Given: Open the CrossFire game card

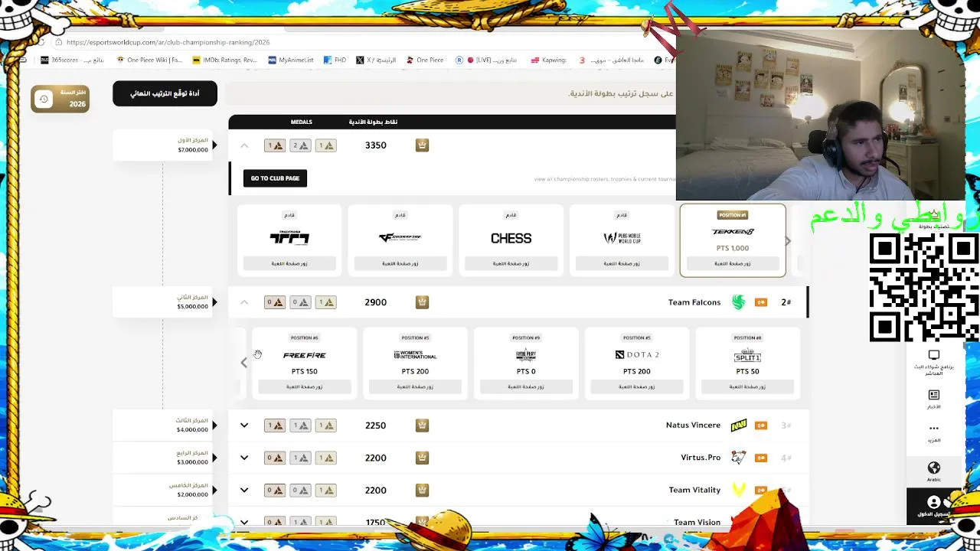Looking at the screenshot, I should [400, 240].
